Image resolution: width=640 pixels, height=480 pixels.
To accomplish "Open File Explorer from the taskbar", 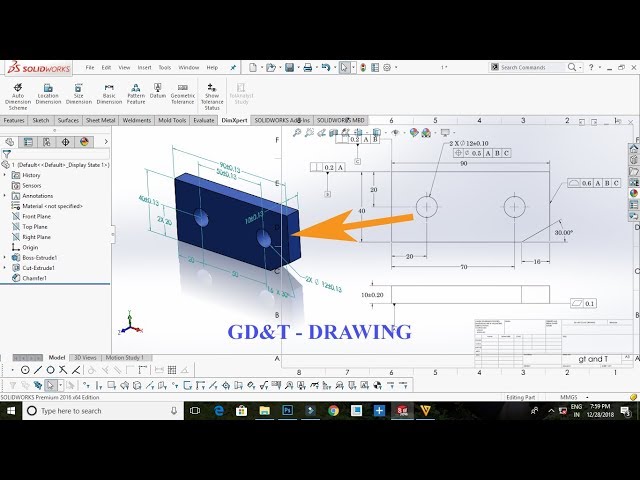I will [264, 411].
